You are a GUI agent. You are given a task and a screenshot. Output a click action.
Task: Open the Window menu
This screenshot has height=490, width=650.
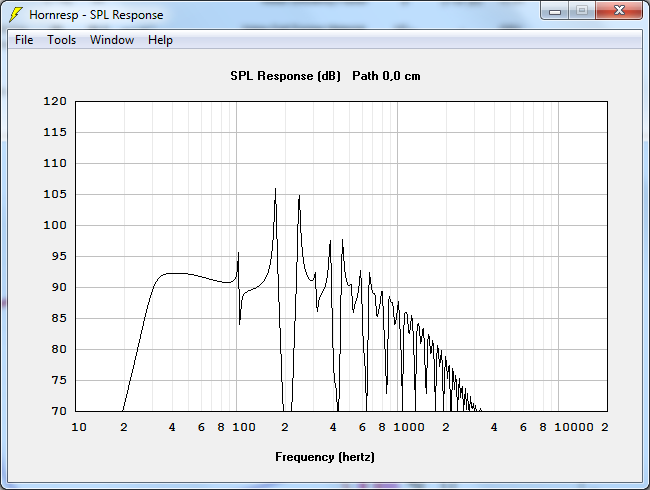coord(112,40)
